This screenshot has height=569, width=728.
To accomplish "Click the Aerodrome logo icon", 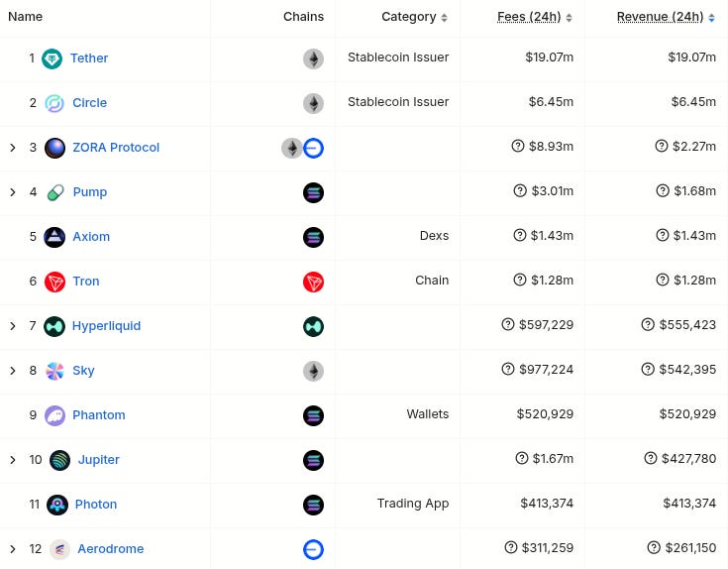I will point(59,549).
